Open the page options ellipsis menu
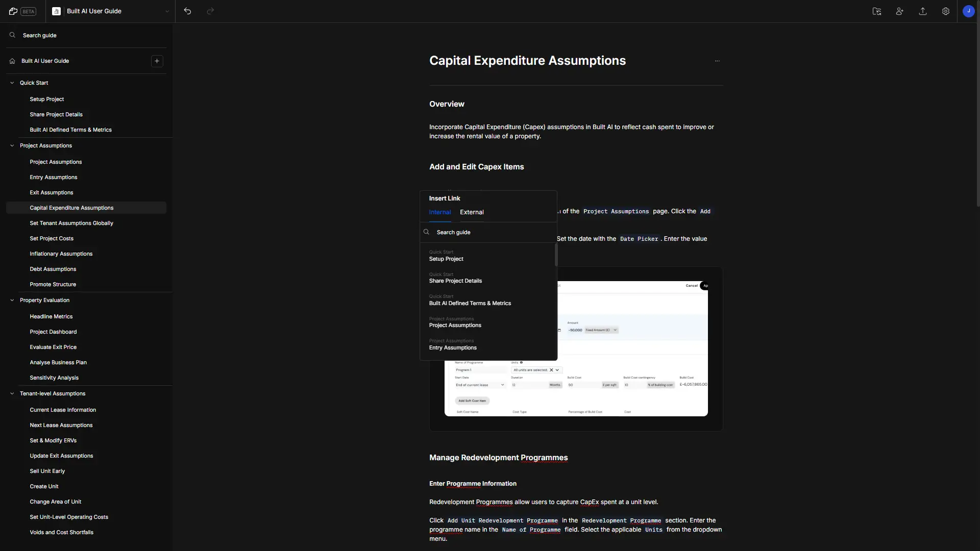Viewport: 980px width, 551px height. pyautogui.click(x=717, y=61)
